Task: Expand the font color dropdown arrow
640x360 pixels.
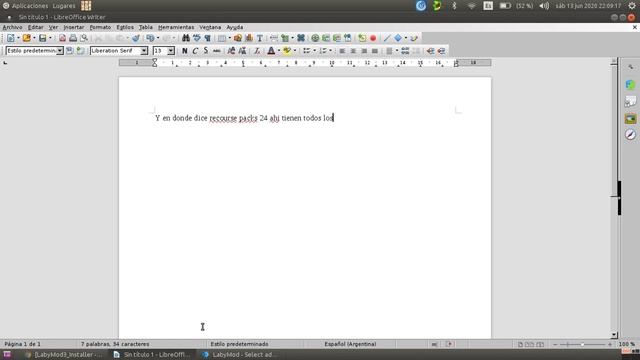Action: click(x=279, y=51)
